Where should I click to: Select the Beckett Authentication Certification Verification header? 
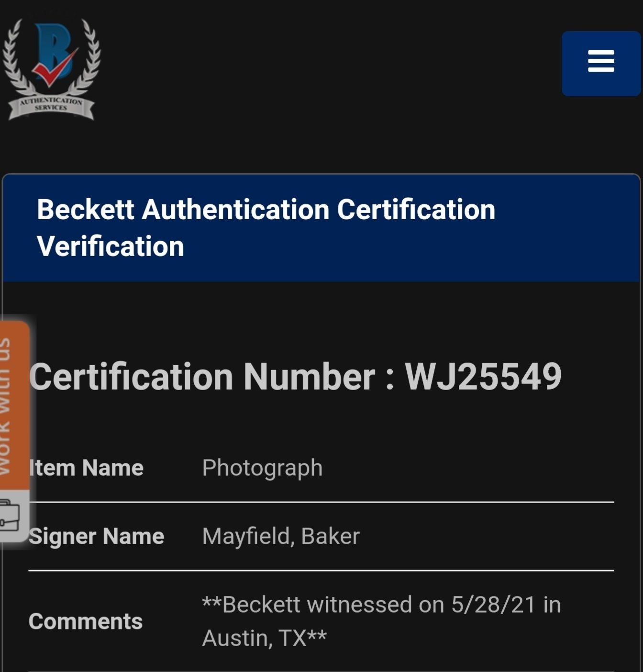321,228
